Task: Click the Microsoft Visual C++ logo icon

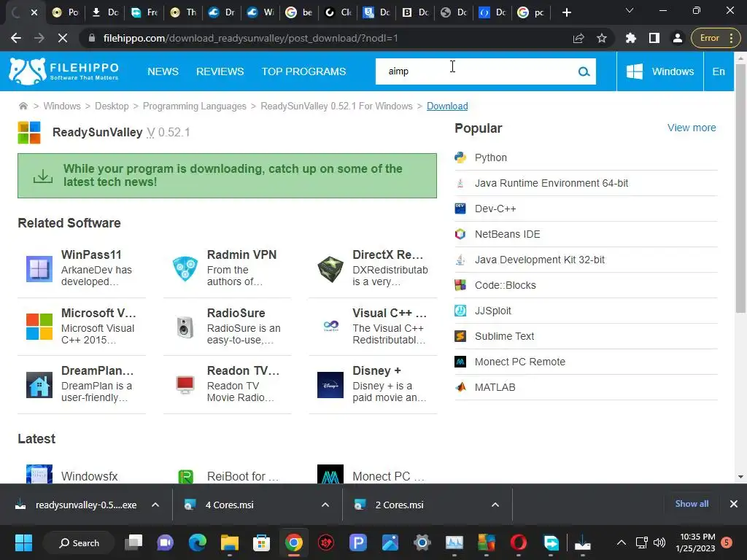Action: (x=39, y=327)
